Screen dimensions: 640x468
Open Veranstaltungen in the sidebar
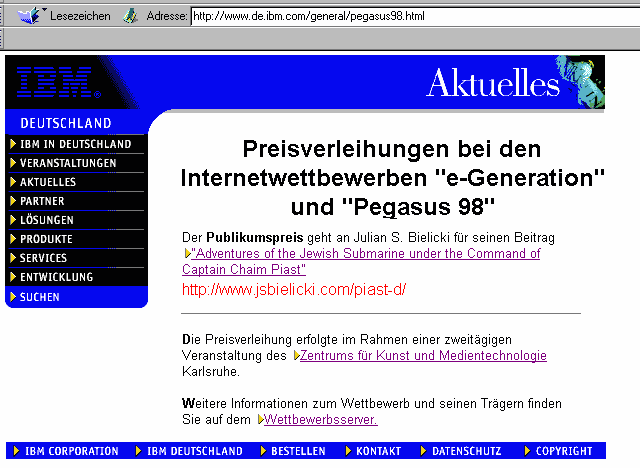(x=68, y=163)
